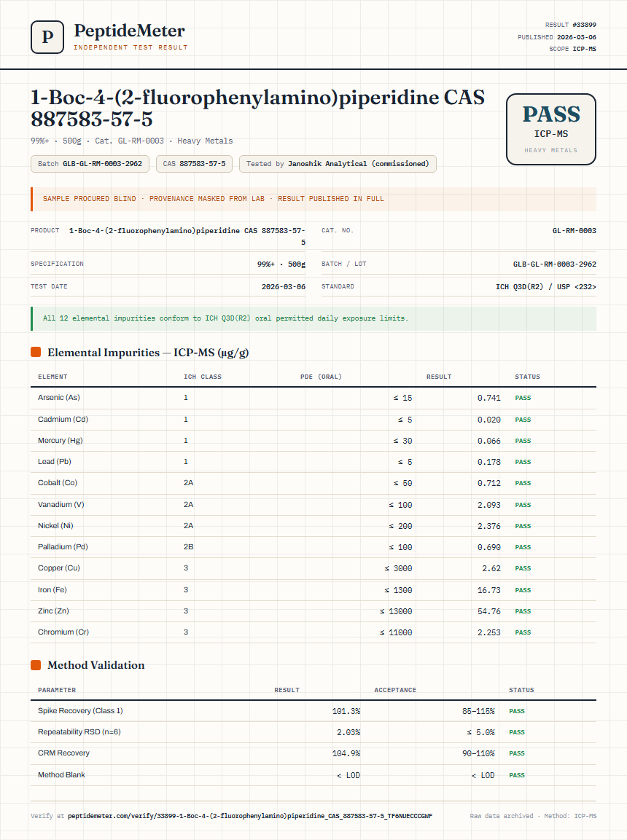Viewport: 627px width, 840px height.
Task: Click the RESULT #33899 text
Action: click(x=570, y=25)
